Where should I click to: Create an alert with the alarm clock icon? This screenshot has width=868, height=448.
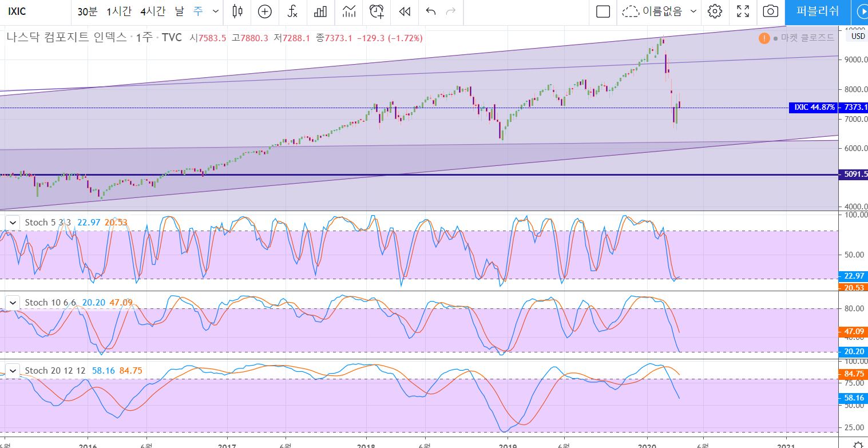pyautogui.click(x=376, y=11)
